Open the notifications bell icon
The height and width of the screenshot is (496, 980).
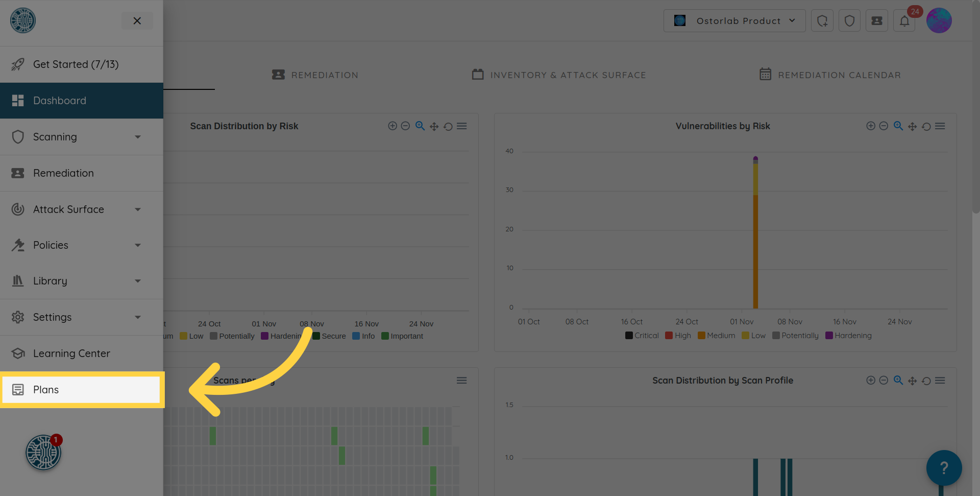pyautogui.click(x=904, y=21)
